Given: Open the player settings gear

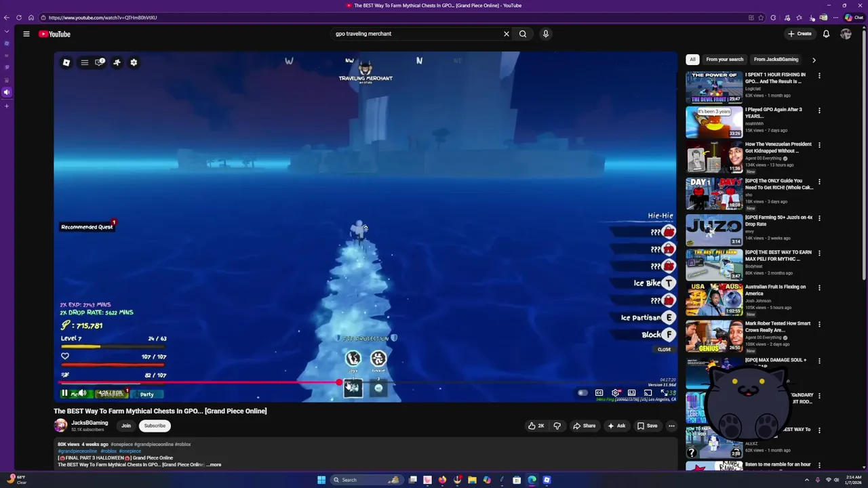Looking at the screenshot, I should 615,393.
